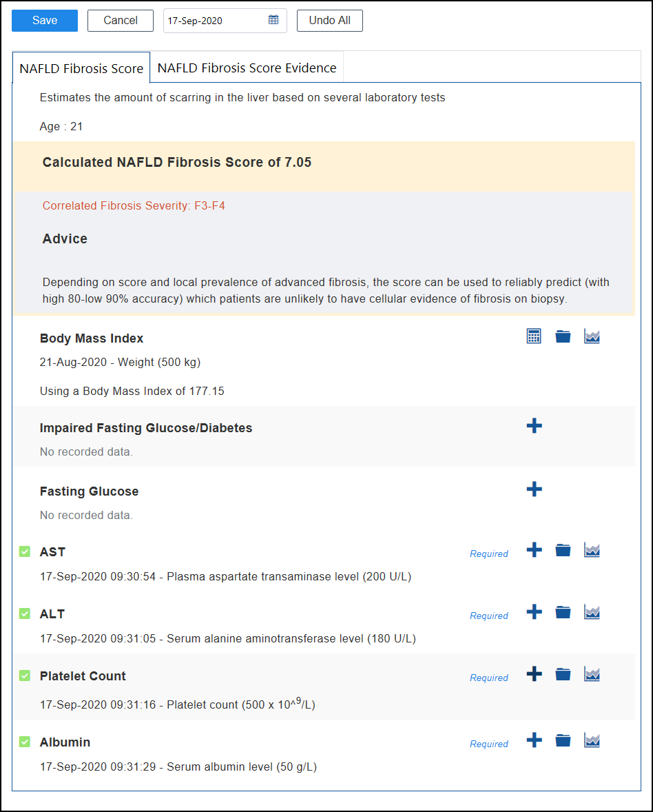
Task: View the AST trend chart icon
Action: (x=592, y=550)
